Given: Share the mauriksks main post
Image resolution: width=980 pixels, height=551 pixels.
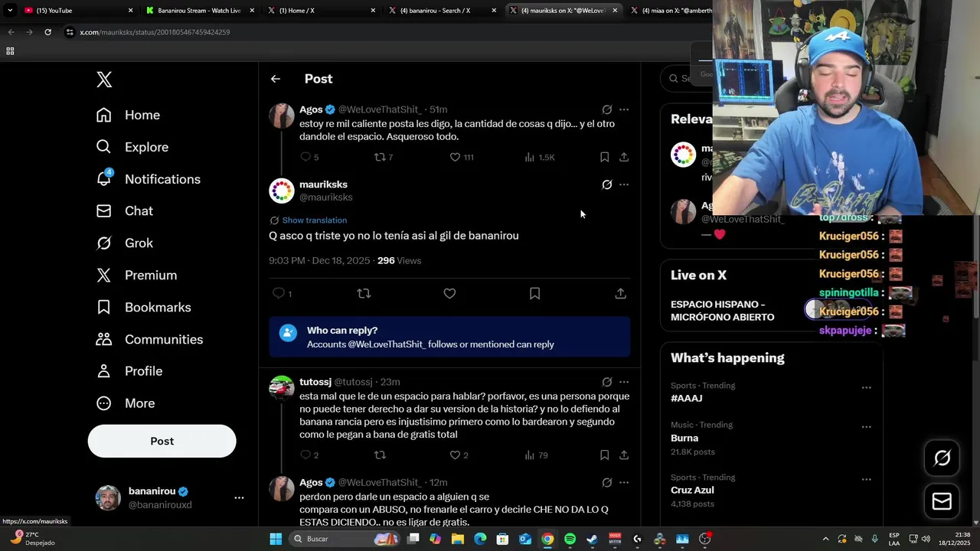Looking at the screenshot, I should point(620,293).
